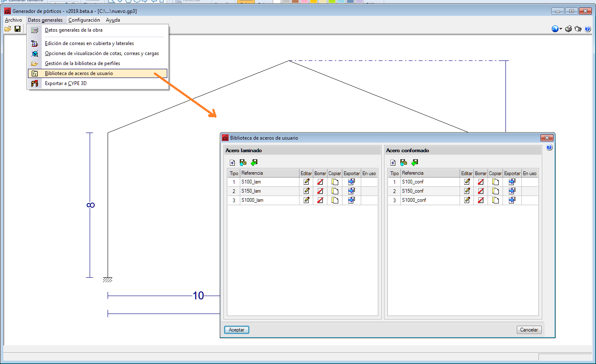
Task: Select S150_lam reference cell
Action: tap(269, 191)
